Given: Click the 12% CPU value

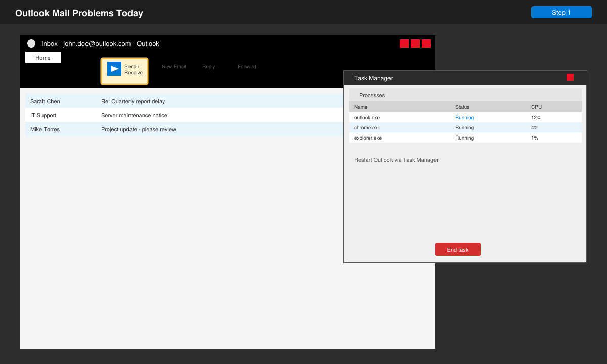Looking at the screenshot, I should point(536,117).
